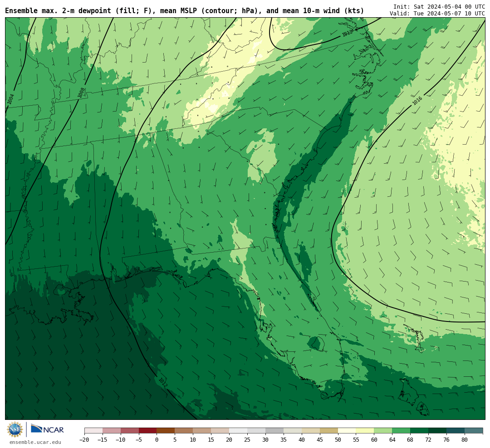Image resolution: width=490 pixels, height=448 pixels.
Task: Click the -15 colorbar tick label
Action: 103,440
